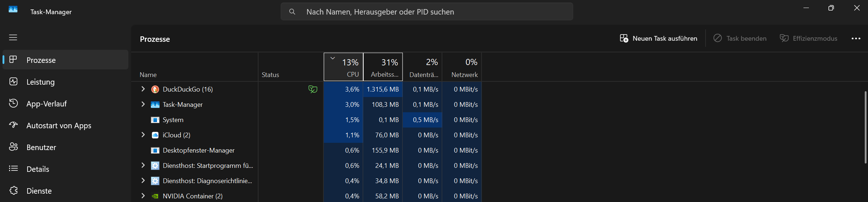Open the Dienste page
The image size is (868, 202).
[x=66, y=191]
